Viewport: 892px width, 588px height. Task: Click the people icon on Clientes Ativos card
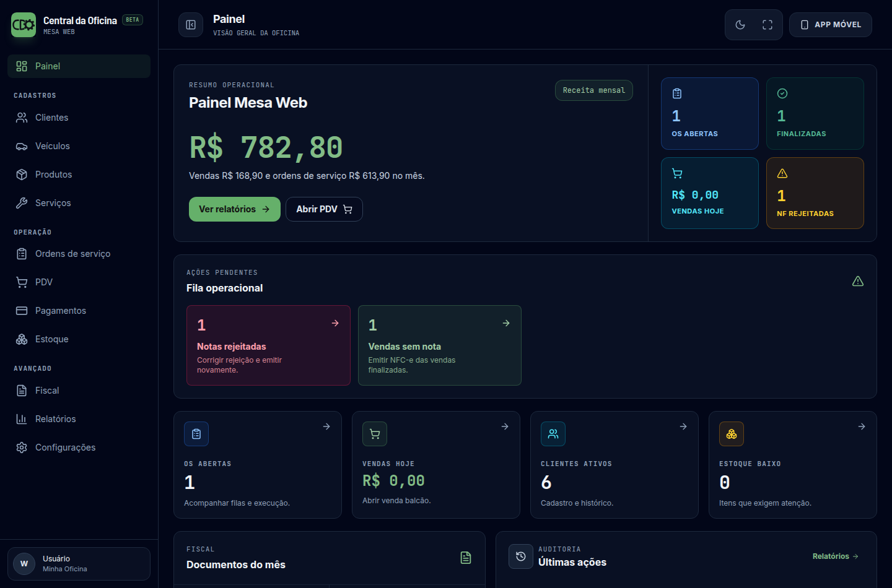553,434
